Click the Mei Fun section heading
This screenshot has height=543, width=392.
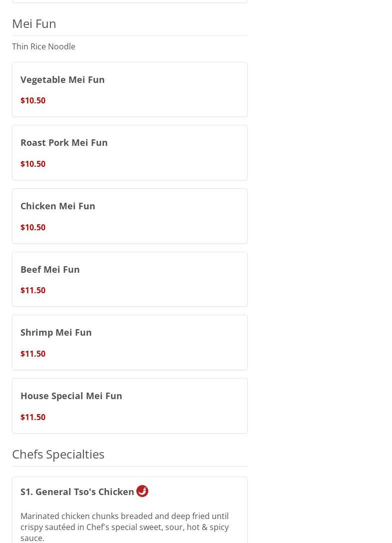[x=34, y=23]
